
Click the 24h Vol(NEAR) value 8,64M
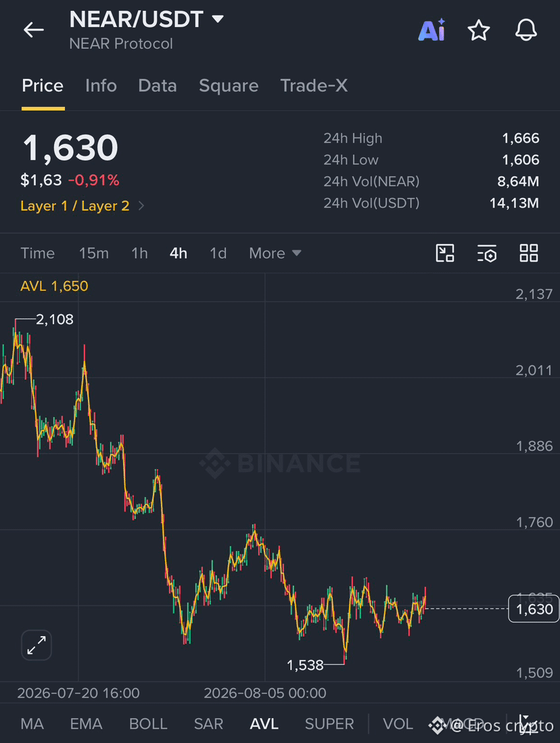(x=518, y=181)
